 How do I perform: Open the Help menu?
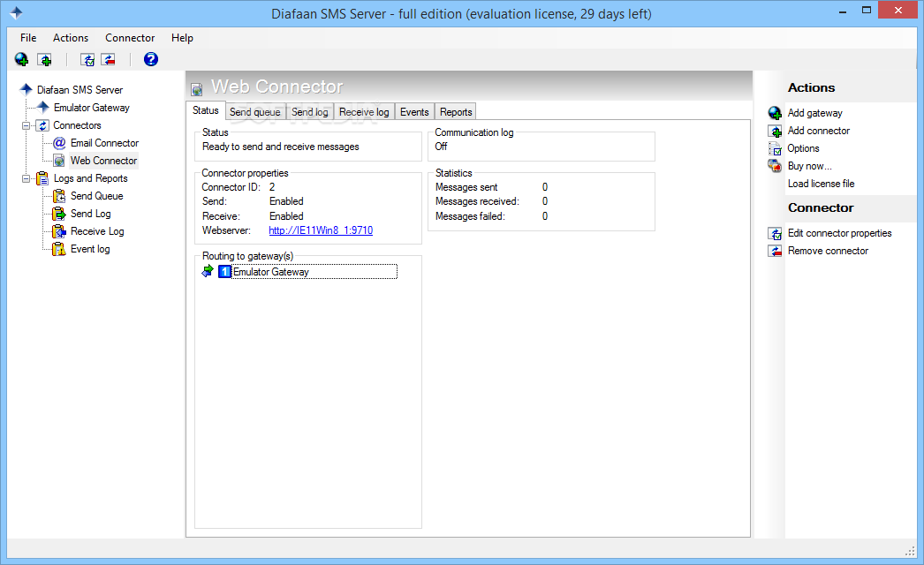[182, 38]
